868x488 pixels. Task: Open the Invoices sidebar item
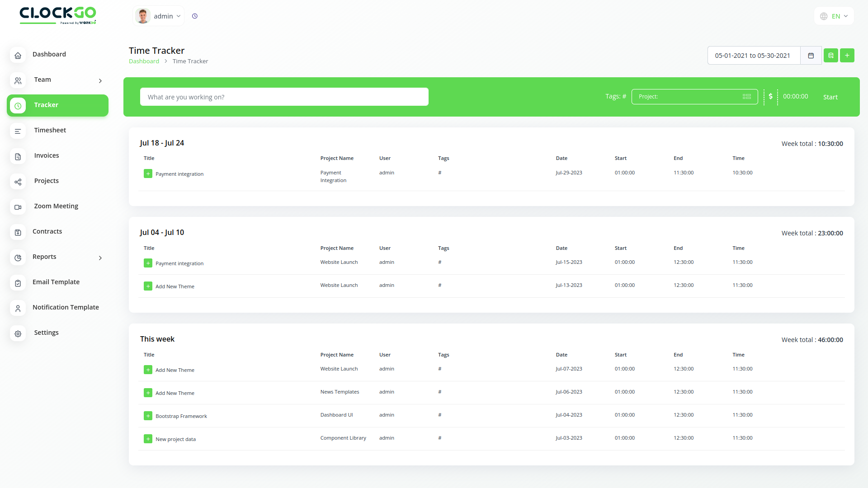(47, 155)
